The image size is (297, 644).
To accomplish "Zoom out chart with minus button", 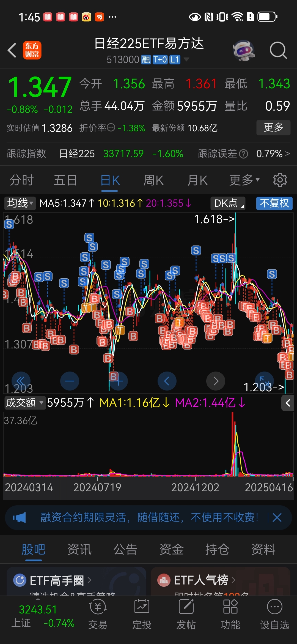I will click(70, 381).
